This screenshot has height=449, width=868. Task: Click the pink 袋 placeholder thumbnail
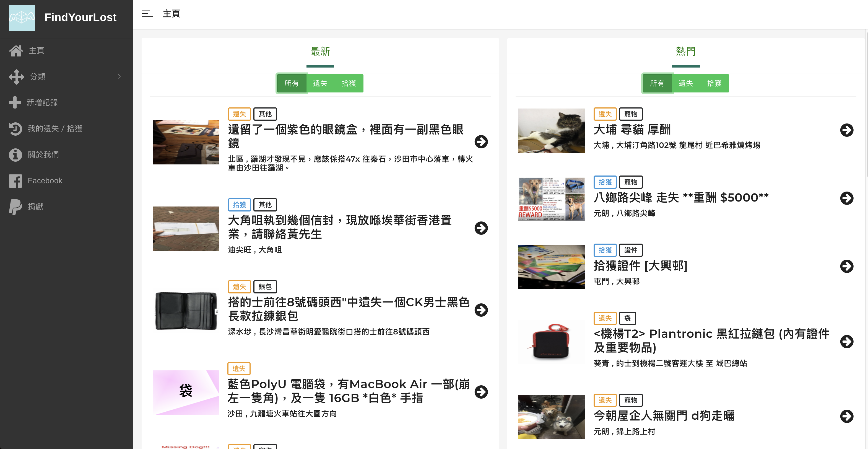pyautogui.click(x=186, y=392)
